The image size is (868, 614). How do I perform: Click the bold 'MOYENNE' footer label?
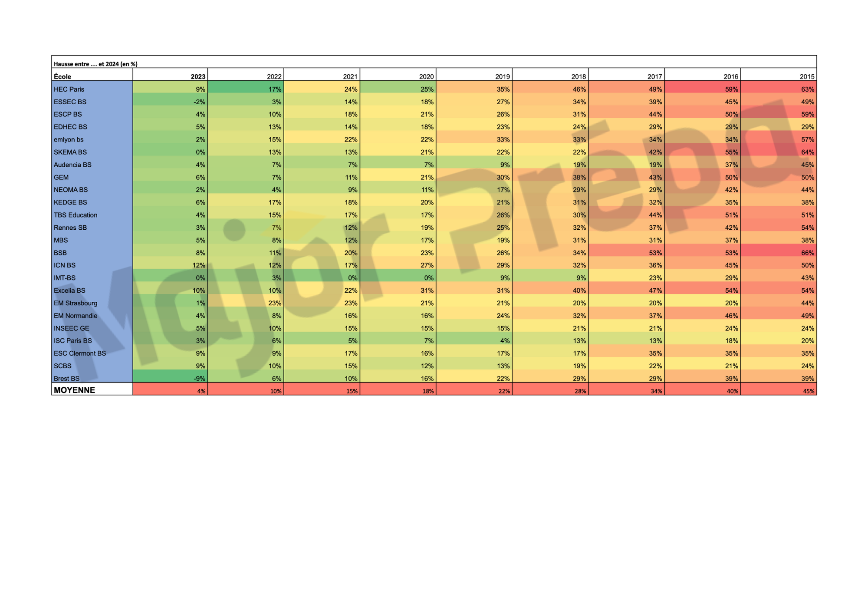(74, 390)
